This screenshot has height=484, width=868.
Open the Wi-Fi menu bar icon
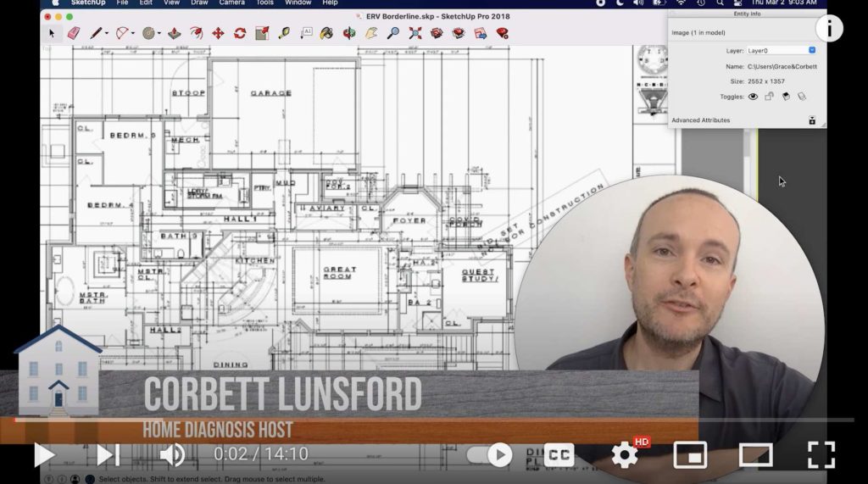point(681,3)
